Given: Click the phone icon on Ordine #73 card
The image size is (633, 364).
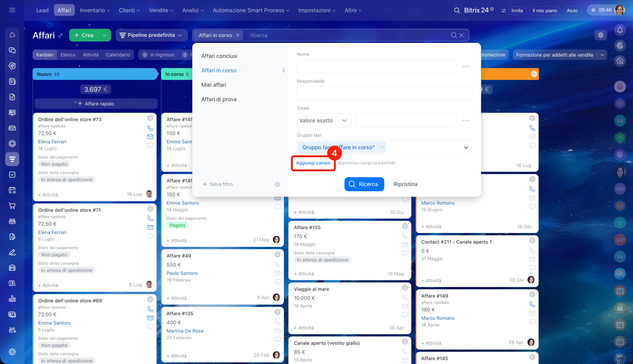Looking at the screenshot, I should pos(150,128).
